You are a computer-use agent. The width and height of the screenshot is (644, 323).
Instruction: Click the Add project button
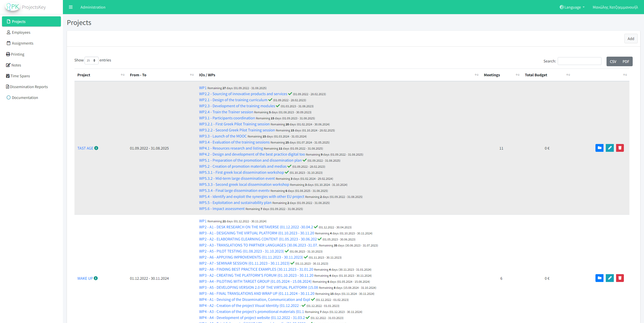pos(631,39)
